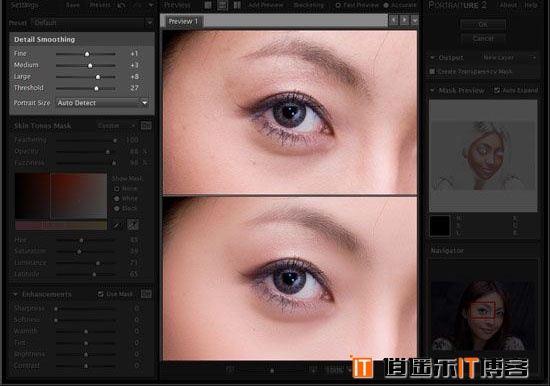Toggle the Enhancements On button
This screenshot has width=550, height=386.
pyautogui.click(x=146, y=294)
